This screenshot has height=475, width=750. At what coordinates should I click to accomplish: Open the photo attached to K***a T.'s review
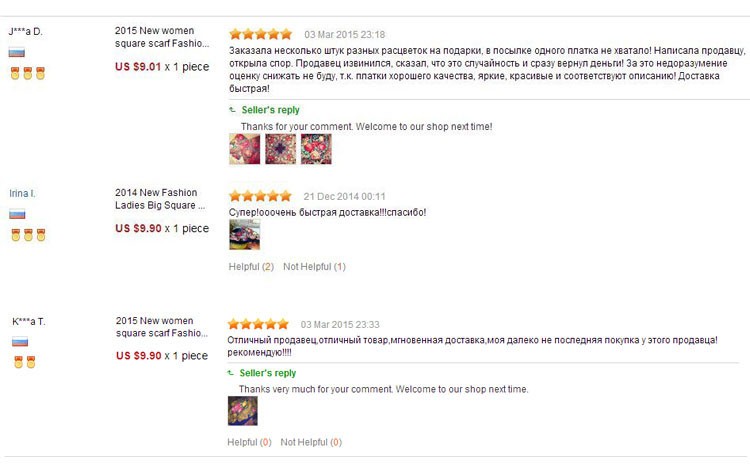(243, 411)
